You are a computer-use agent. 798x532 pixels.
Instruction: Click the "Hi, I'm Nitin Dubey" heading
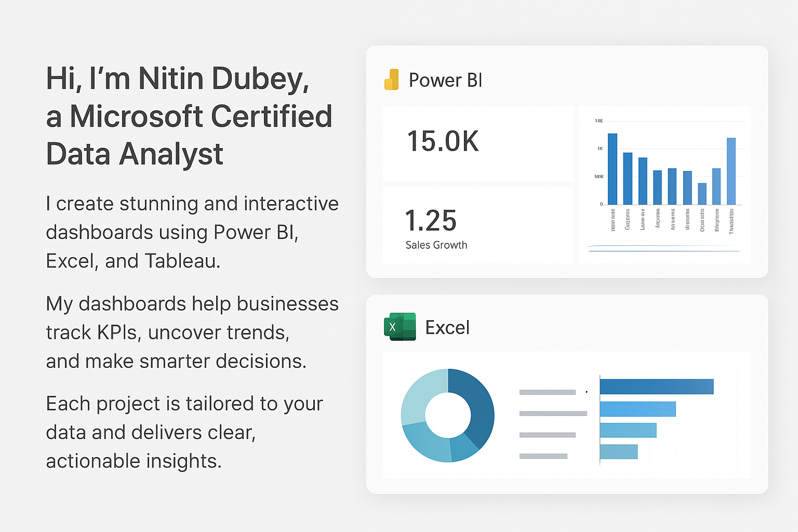(x=178, y=79)
